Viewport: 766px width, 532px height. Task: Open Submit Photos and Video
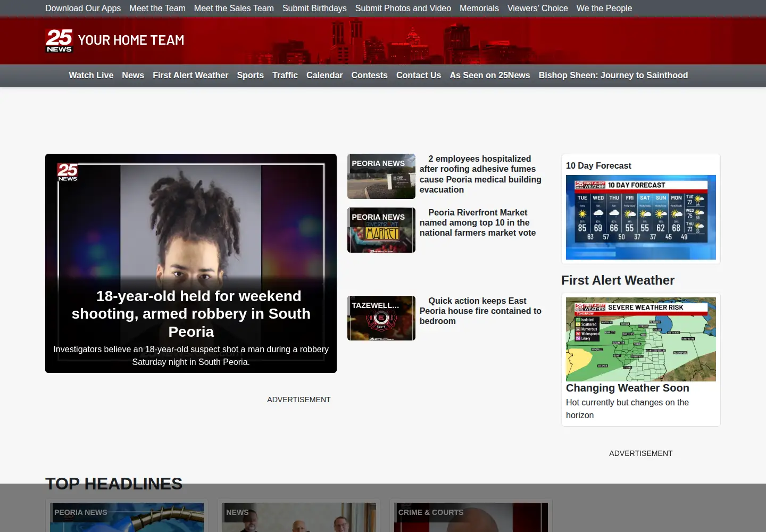pos(403,8)
